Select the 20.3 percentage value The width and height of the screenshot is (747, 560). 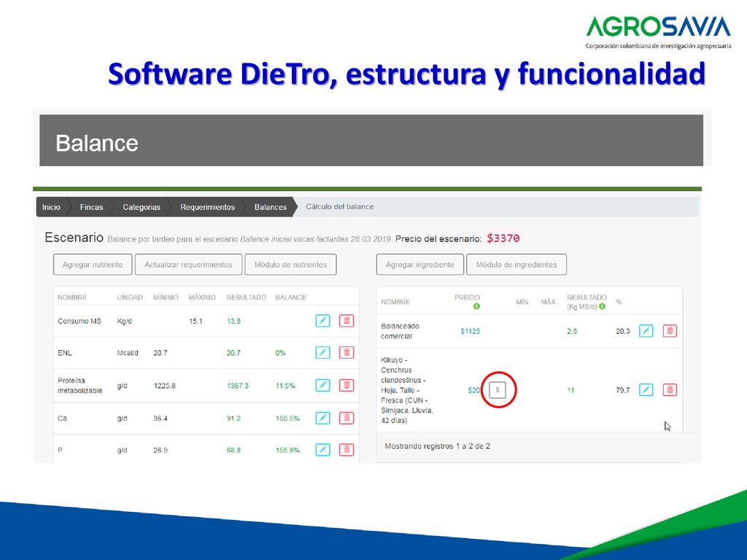coord(623,331)
